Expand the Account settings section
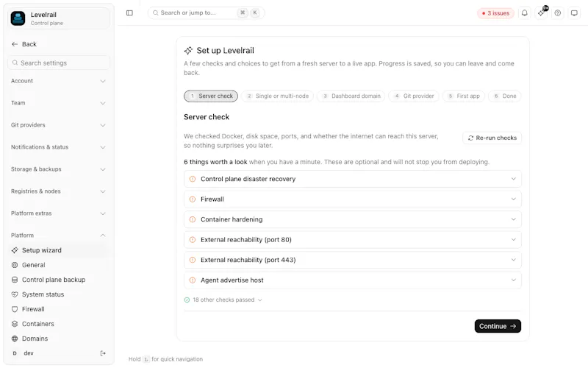 [58, 81]
